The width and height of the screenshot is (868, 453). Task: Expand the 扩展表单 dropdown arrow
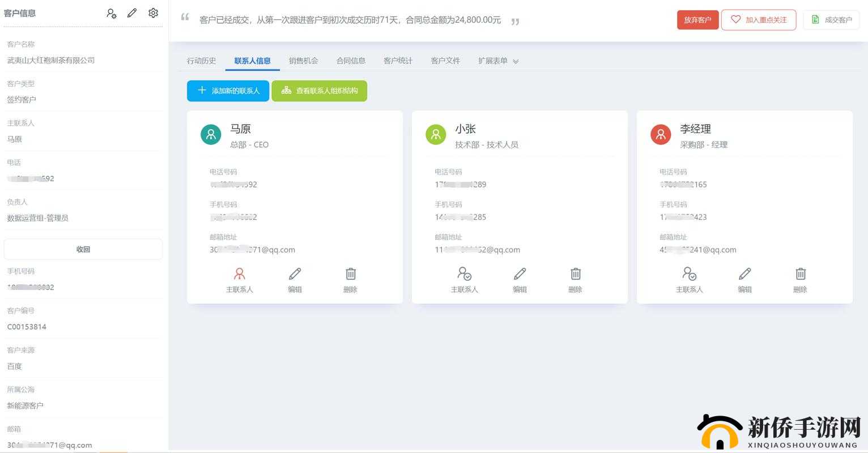coord(515,61)
